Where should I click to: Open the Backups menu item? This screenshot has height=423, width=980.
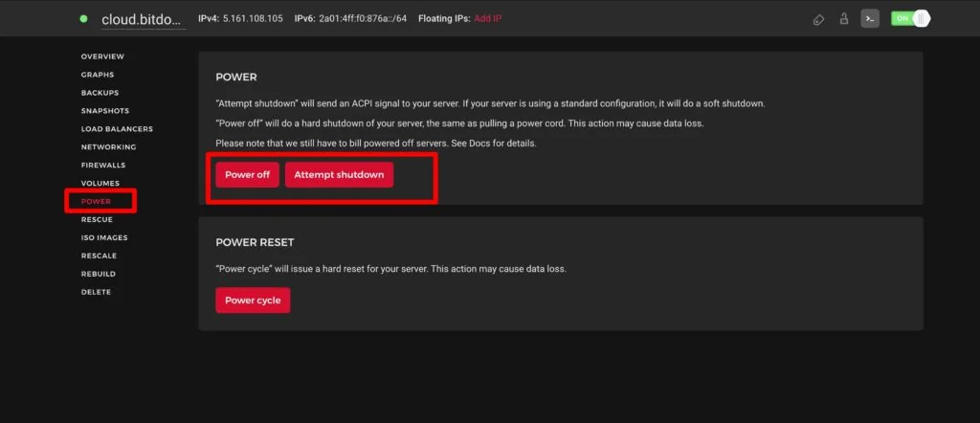tap(100, 93)
